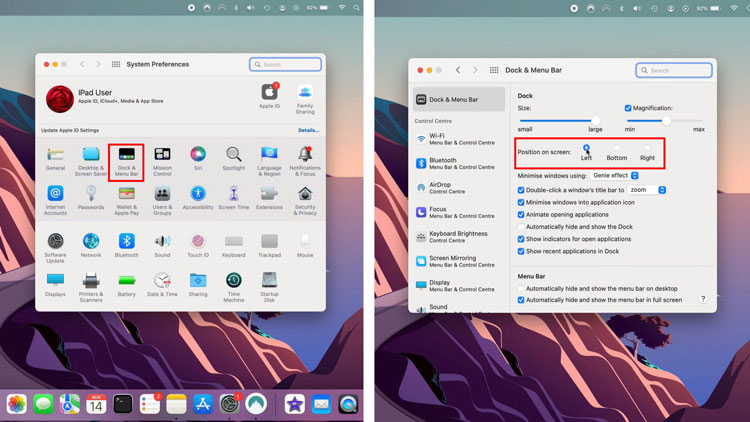Viewport: 750px width, 422px height.
Task: Toggle the Magnification checkbox
Action: [628, 108]
